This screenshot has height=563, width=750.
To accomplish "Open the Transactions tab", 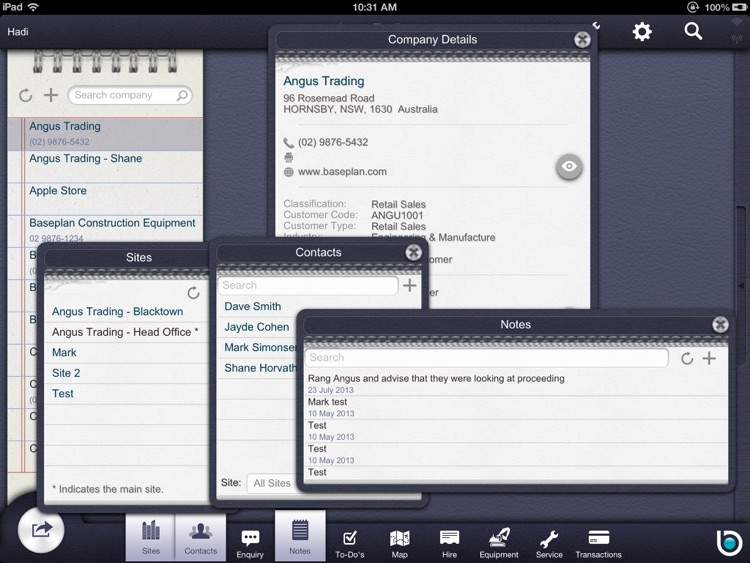I will 598,544.
